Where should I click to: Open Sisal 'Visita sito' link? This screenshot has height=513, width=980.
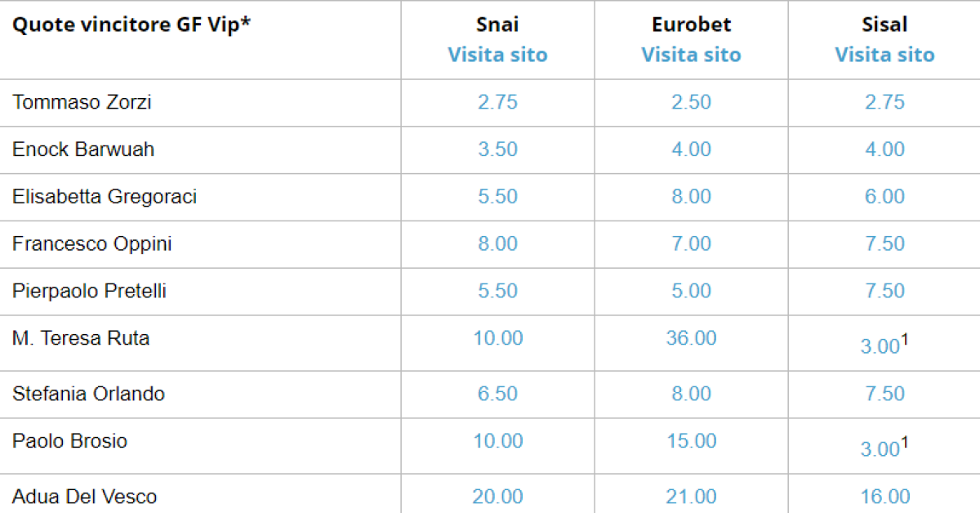884,55
